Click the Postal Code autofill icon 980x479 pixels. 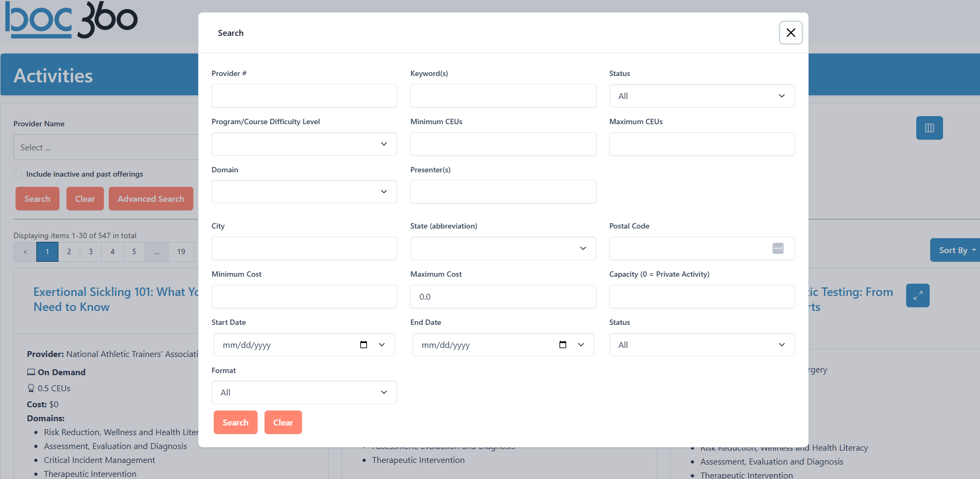(x=778, y=248)
